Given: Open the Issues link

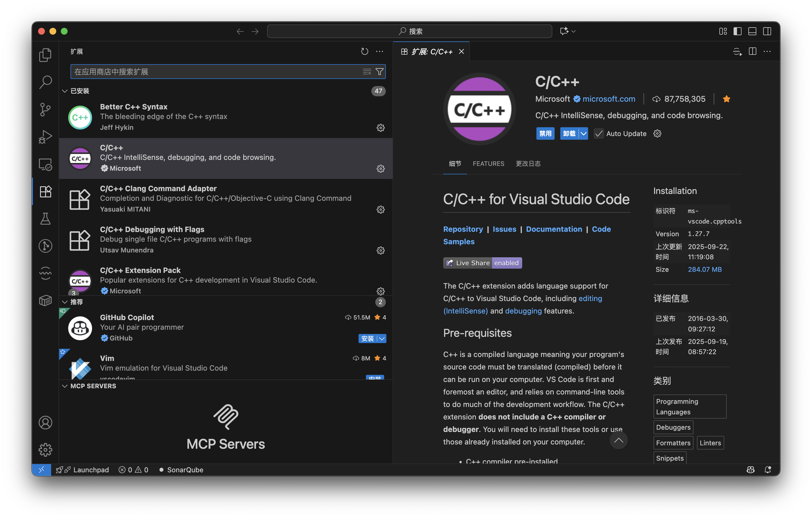Looking at the screenshot, I should [504, 229].
